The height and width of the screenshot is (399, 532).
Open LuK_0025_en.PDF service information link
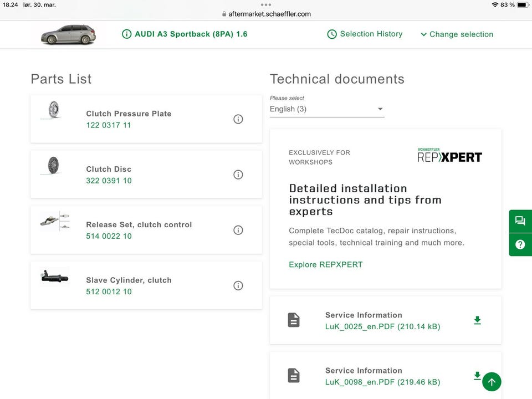click(382, 326)
